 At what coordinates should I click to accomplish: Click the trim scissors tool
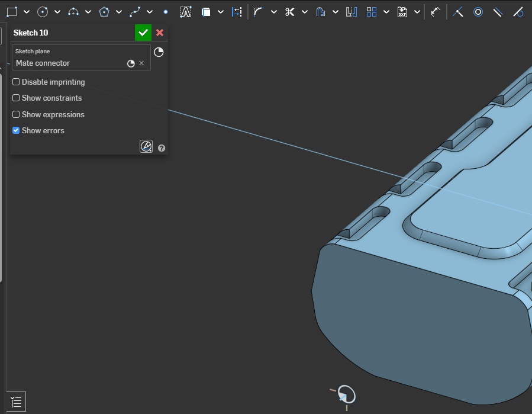[x=289, y=12]
